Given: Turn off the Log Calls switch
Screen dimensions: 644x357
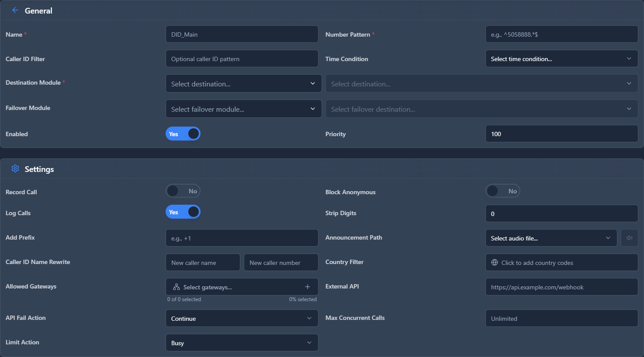Looking at the screenshot, I should point(183,212).
